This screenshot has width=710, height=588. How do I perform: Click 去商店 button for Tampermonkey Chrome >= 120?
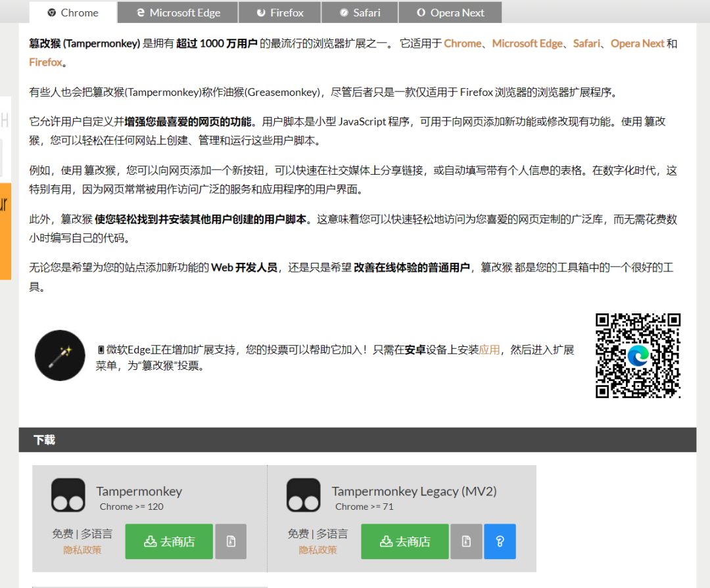pos(169,541)
